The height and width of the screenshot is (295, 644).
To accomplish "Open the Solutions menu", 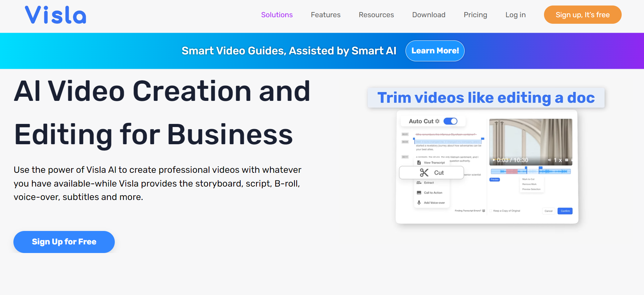I will point(277,15).
